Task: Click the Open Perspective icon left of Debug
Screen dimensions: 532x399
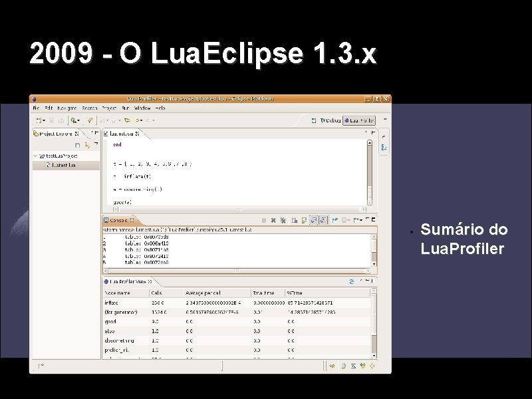Action: [x=314, y=120]
